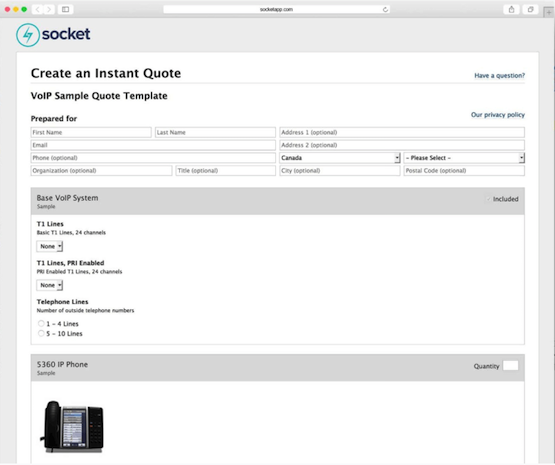
Task: Go forward with the browser forward arrow
Action: (x=49, y=9)
